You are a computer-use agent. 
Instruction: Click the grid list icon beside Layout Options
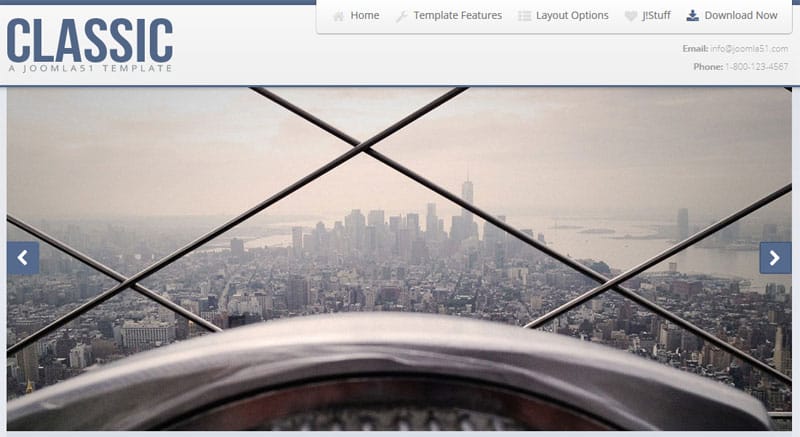524,16
